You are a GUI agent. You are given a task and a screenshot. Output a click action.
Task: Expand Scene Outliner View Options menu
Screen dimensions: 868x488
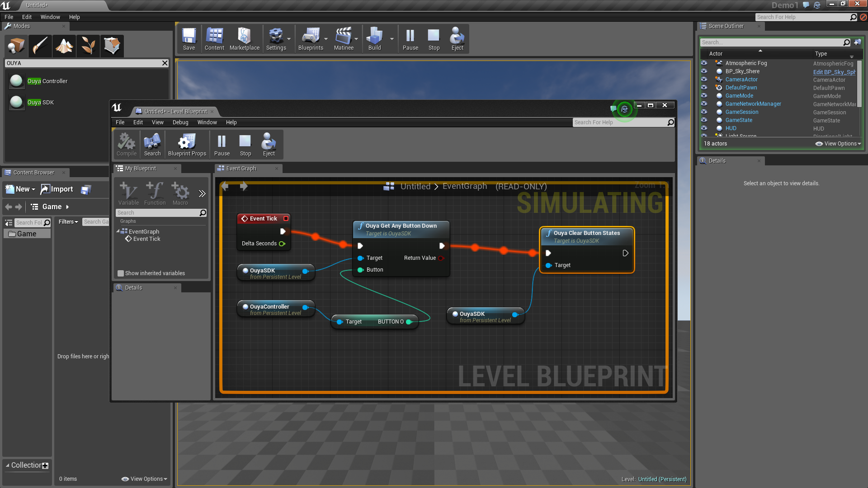point(839,144)
